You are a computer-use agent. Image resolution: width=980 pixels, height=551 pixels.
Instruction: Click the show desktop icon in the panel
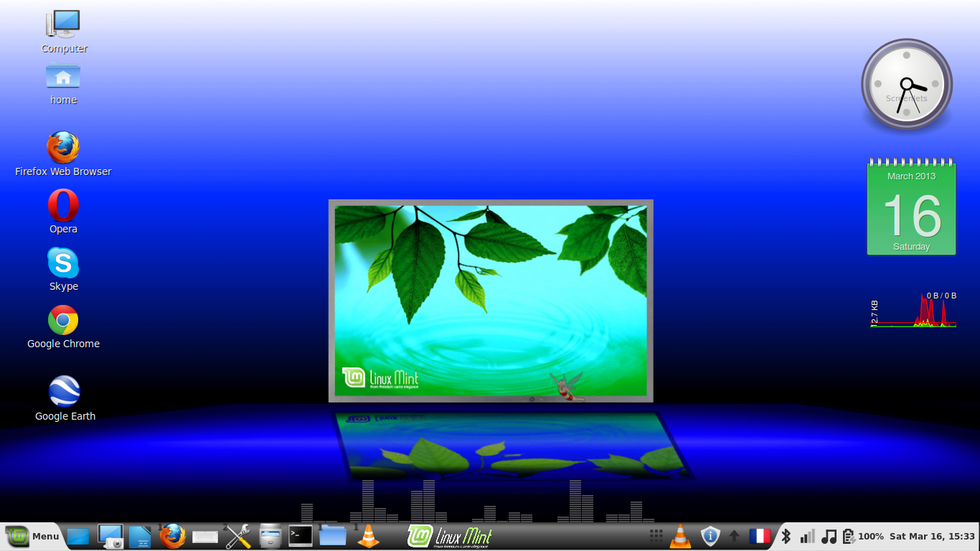[78, 536]
